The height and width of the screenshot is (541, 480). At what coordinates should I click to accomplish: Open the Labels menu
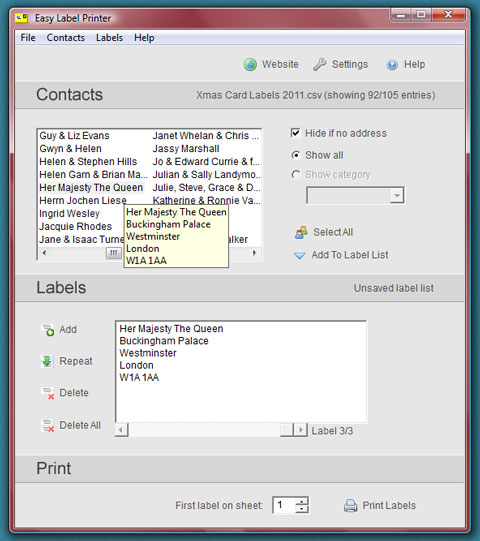pos(109,38)
